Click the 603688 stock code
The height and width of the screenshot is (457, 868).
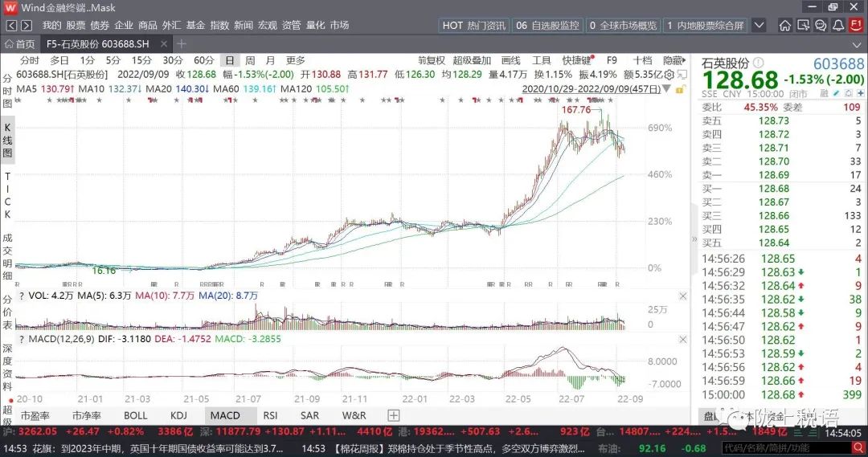tap(838, 63)
